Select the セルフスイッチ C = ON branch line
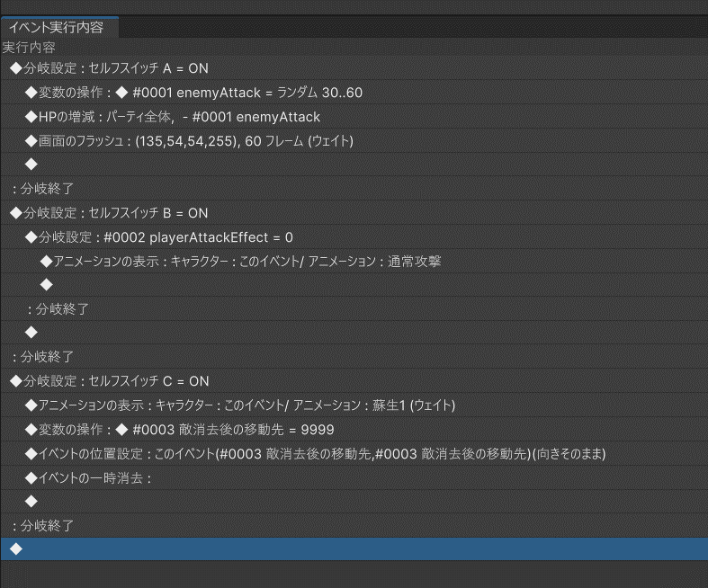The image size is (708, 588). pos(110,381)
